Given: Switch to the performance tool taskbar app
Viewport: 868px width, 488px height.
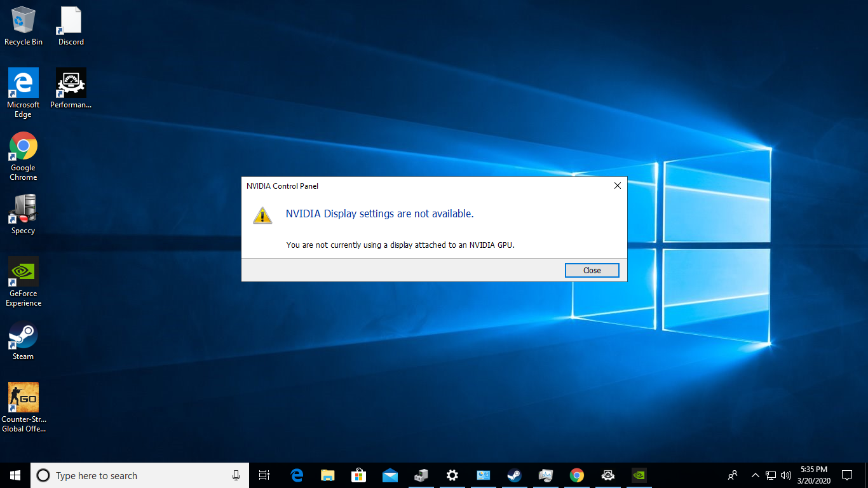Looking at the screenshot, I should 608,475.
